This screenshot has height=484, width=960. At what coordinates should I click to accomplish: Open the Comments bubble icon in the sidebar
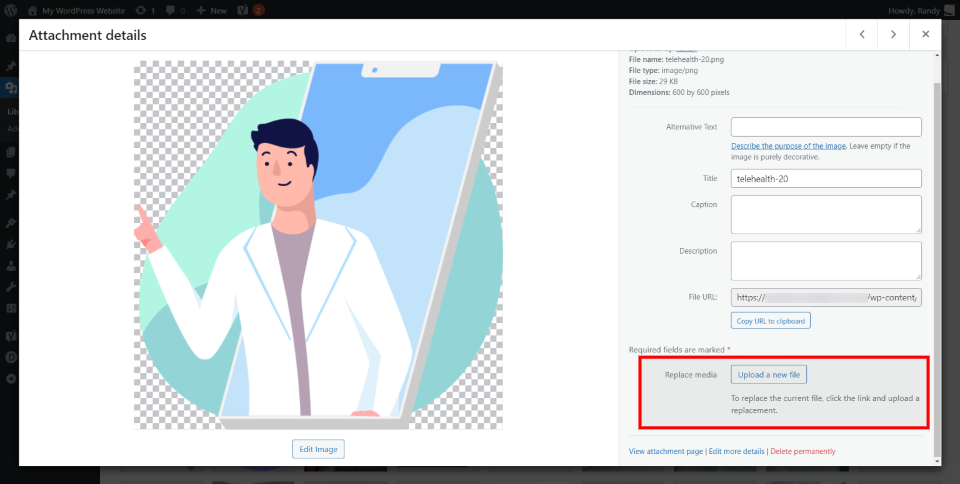[x=10, y=173]
